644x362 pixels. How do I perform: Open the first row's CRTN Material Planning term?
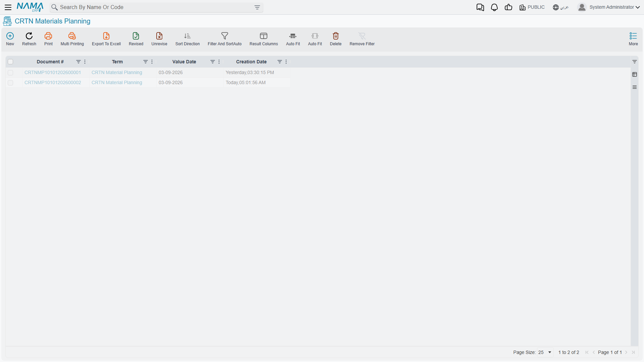click(x=117, y=72)
